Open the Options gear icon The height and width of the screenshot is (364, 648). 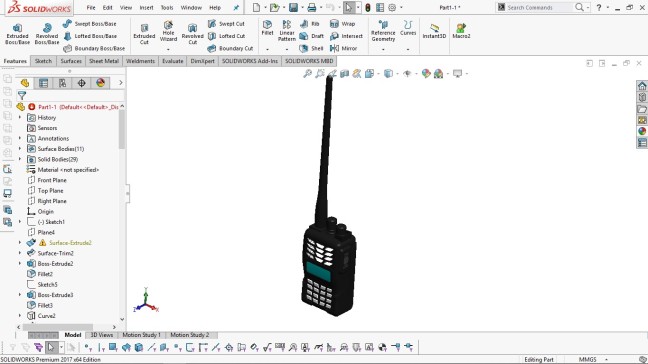coord(392,7)
